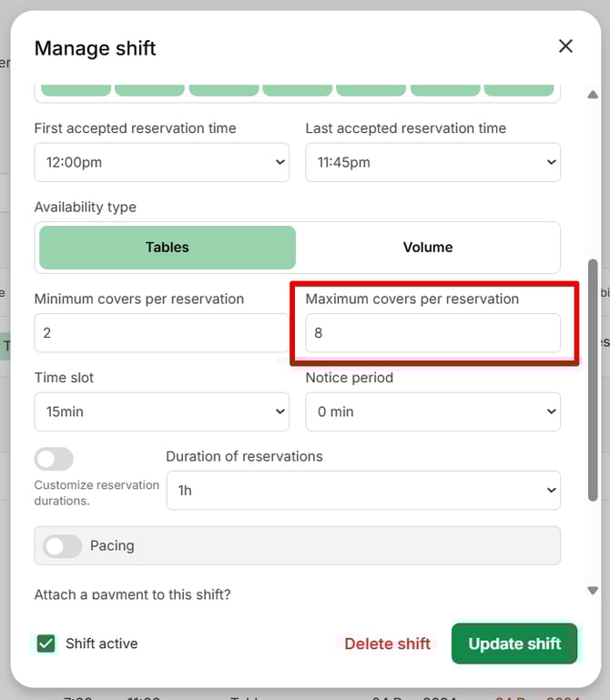Click the Minimum covers per reservation field

click(x=161, y=333)
